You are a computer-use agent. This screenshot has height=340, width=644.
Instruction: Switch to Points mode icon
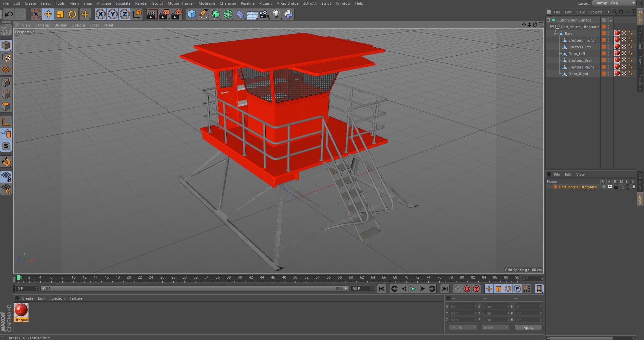(x=6, y=82)
